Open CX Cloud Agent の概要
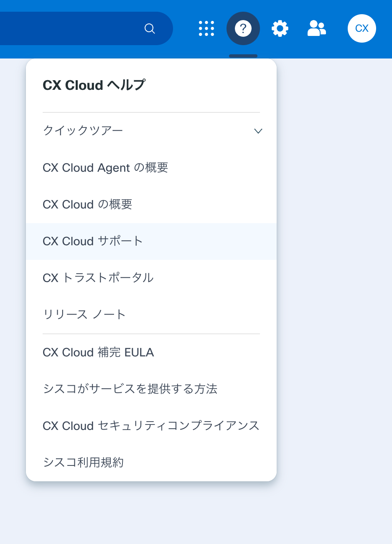Image resolution: width=392 pixels, height=544 pixels. pyautogui.click(x=105, y=168)
